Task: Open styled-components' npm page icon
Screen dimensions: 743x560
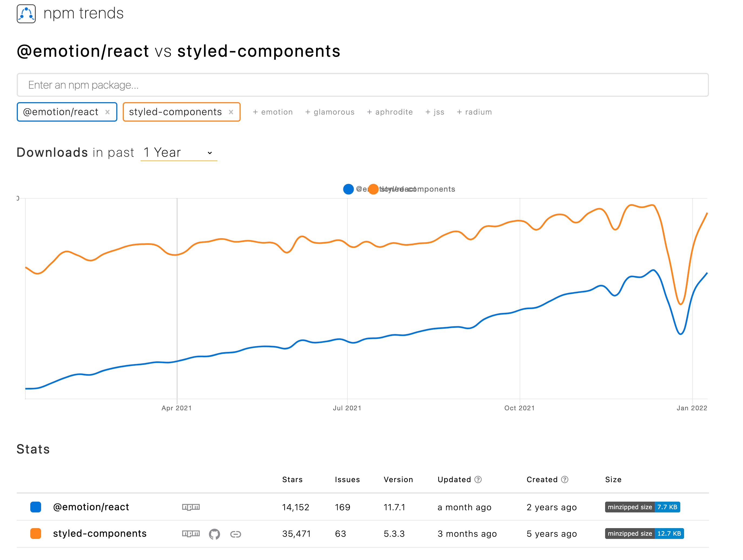Action: click(191, 534)
